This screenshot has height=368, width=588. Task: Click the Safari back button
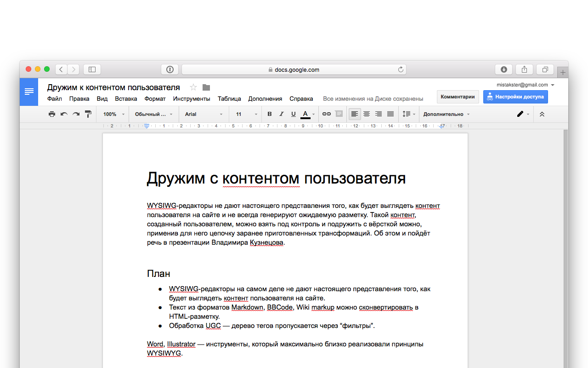pos(61,69)
